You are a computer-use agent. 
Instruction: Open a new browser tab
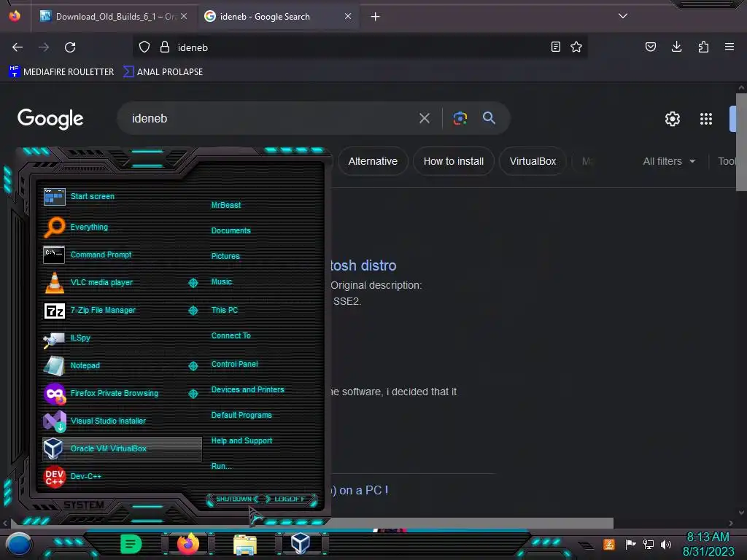376,17
